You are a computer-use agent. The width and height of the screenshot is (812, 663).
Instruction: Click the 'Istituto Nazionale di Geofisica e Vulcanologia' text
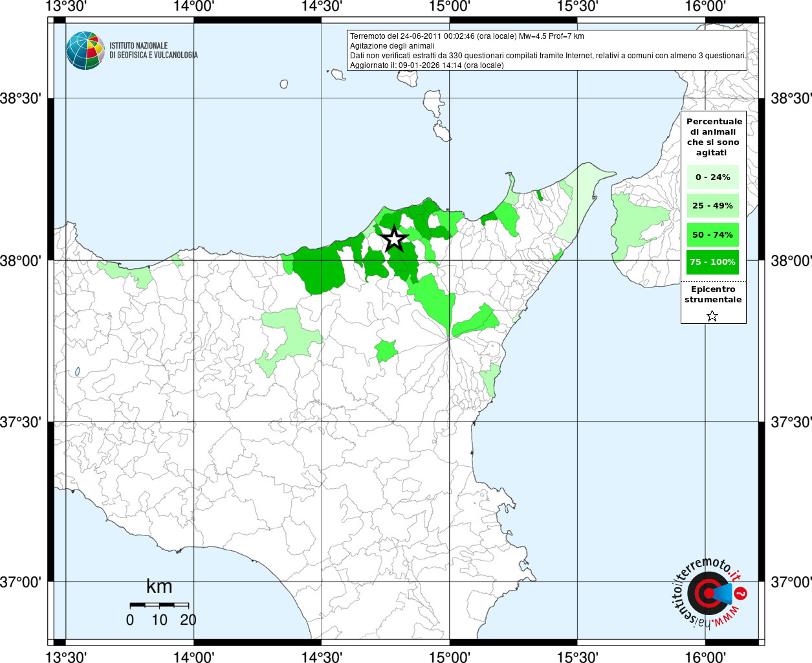pos(153,51)
